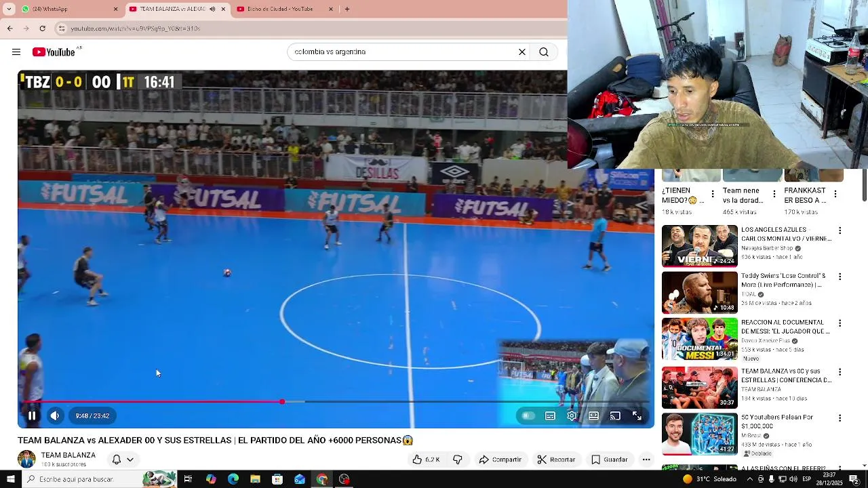Mute the video player volume icon

tap(55, 416)
